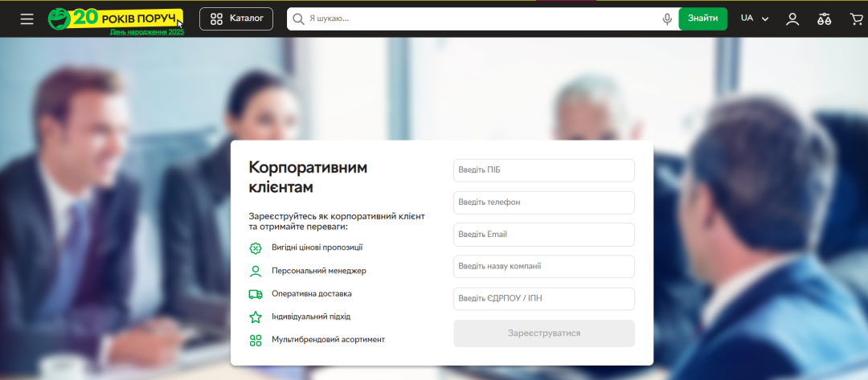This screenshot has height=380, width=868.
Task: Click the Мультибрендовий асортимент text
Action: 328,340
